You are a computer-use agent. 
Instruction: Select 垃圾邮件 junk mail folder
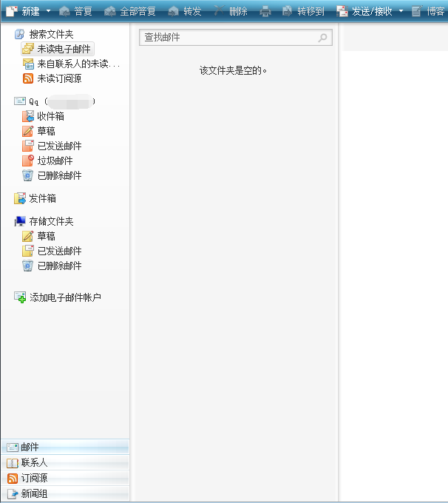click(55, 161)
